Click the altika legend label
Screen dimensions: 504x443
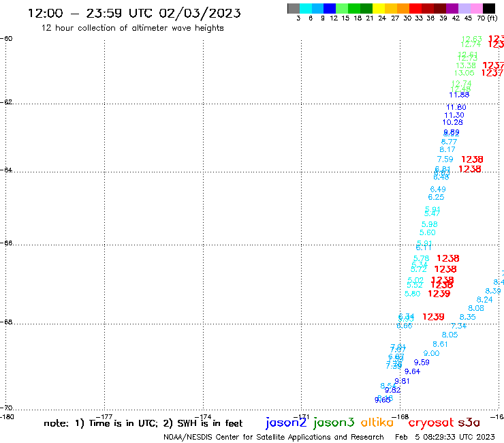coord(377,422)
